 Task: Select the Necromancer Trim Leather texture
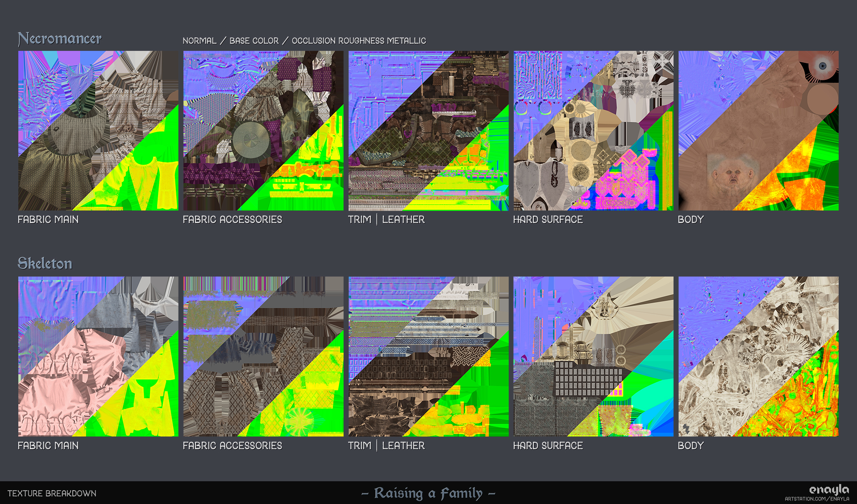428,132
